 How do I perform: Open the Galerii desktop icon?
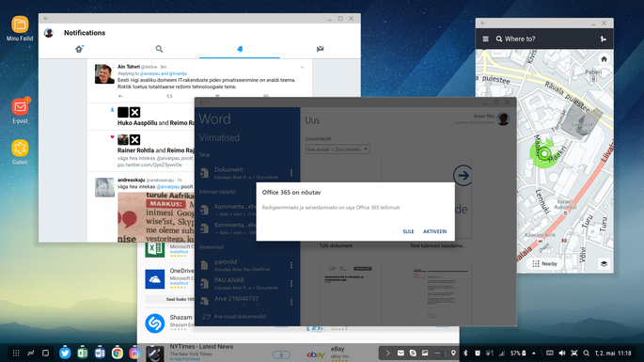(20, 152)
